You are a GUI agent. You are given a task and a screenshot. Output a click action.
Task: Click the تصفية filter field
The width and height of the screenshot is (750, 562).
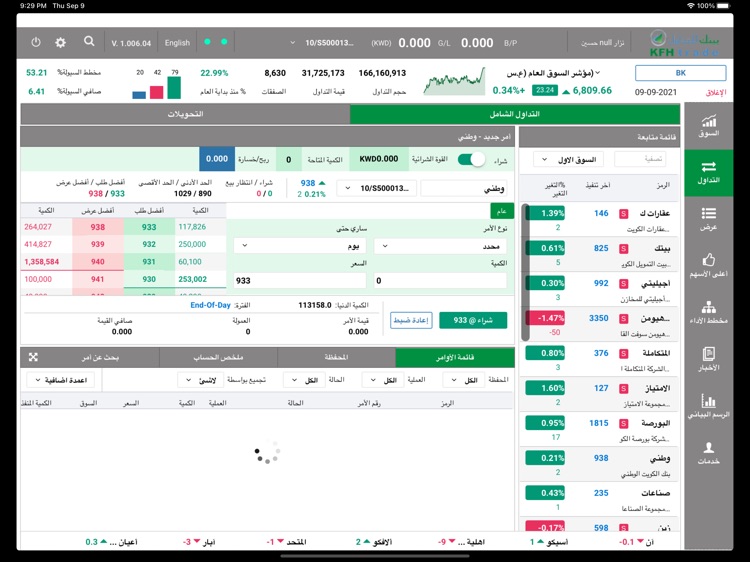(640, 159)
